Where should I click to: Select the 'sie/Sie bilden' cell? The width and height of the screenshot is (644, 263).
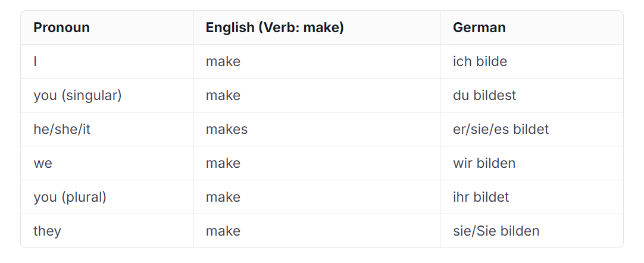(x=496, y=231)
